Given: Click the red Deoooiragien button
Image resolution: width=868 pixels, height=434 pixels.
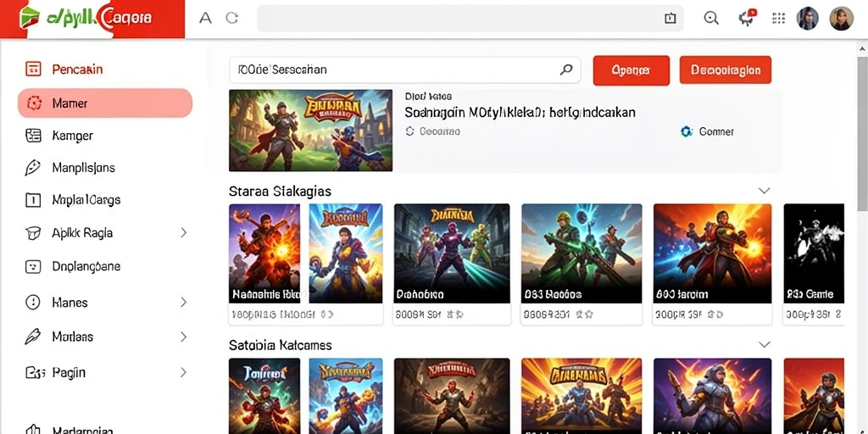Looking at the screenshot, I should pos(726,70).
